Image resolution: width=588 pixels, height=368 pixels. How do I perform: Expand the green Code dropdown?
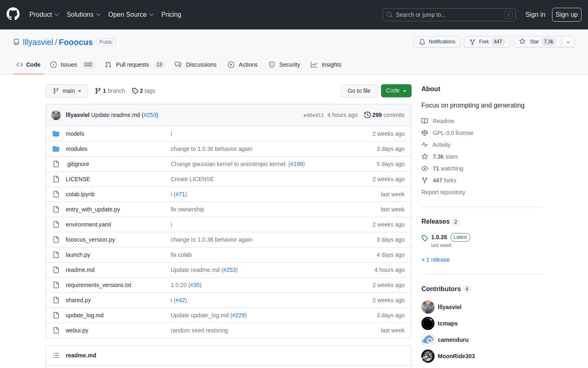(x=396, y=91)
